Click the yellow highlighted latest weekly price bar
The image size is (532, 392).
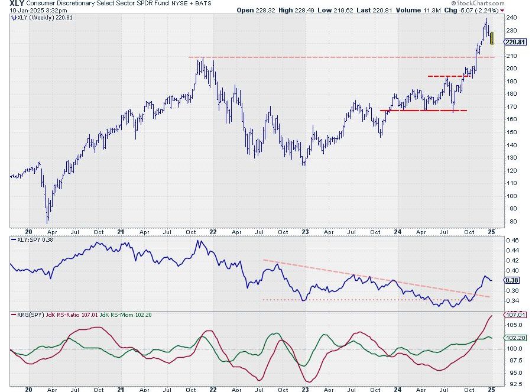click(492, 38)
